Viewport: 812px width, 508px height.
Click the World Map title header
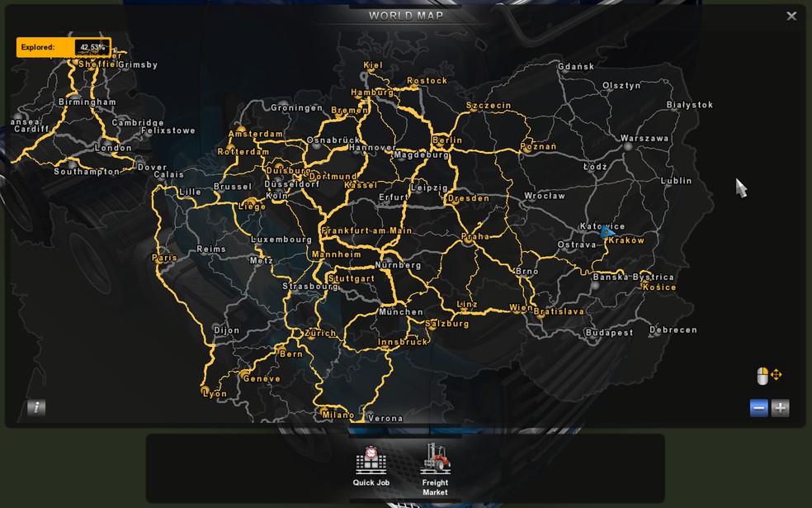pyautogui.click(x=405, y=16)
